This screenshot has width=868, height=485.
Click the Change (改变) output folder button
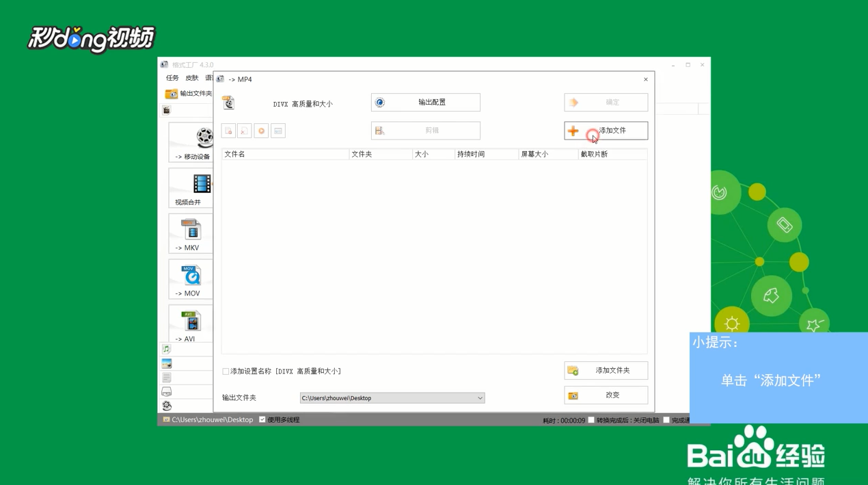point(606,395)
